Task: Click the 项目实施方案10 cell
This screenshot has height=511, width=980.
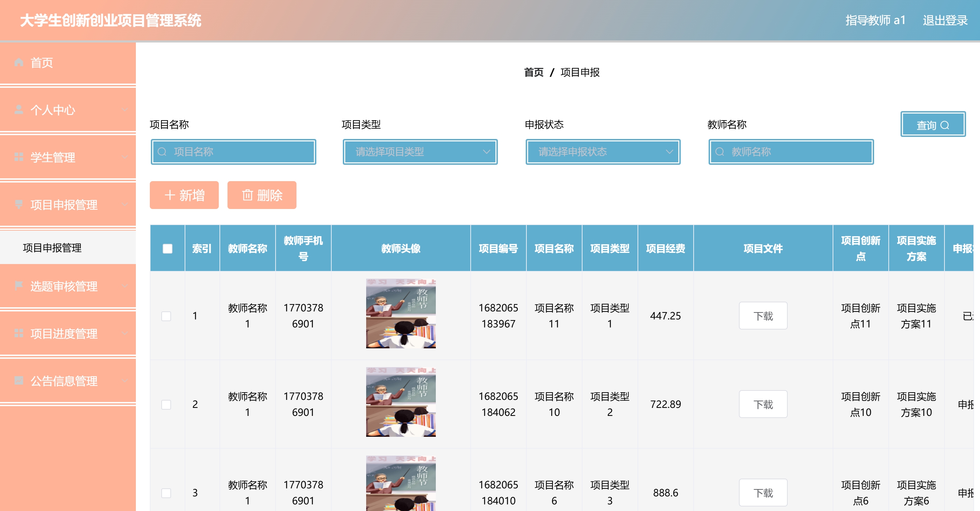Action: 916,404
